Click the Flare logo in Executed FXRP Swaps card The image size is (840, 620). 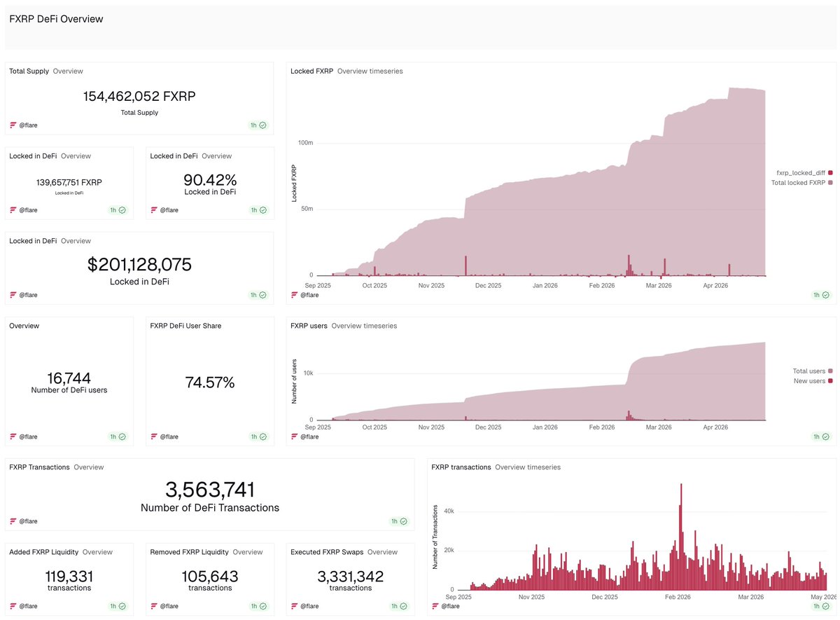(294, 606)
